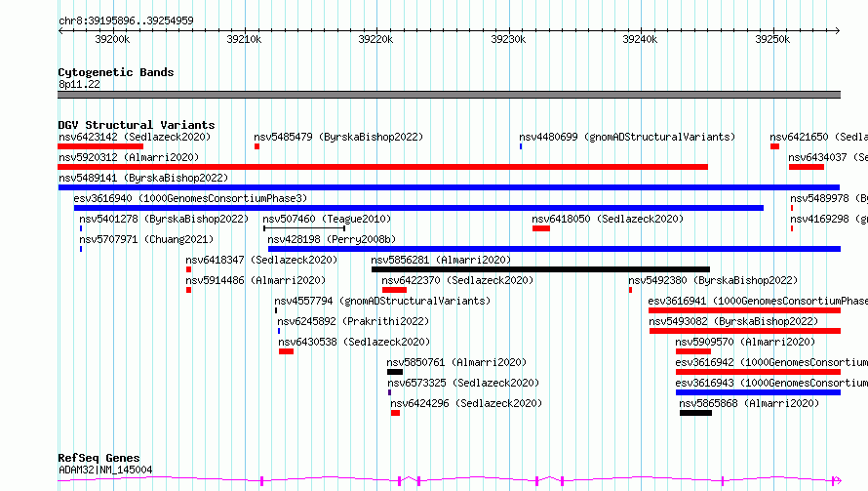The width and height of the screenshot is (868, 491).
Task: Click the red nsv6430538 variant bar
Action: [286, 351]
